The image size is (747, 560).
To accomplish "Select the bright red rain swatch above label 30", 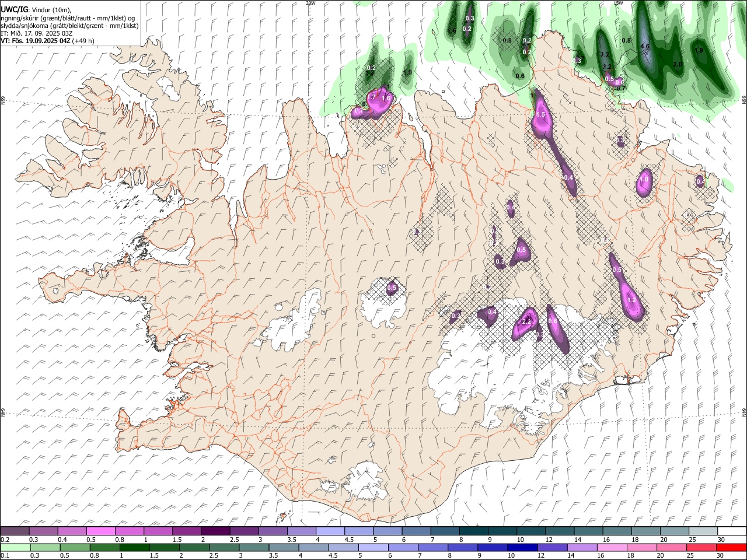I will coord(730,547).
